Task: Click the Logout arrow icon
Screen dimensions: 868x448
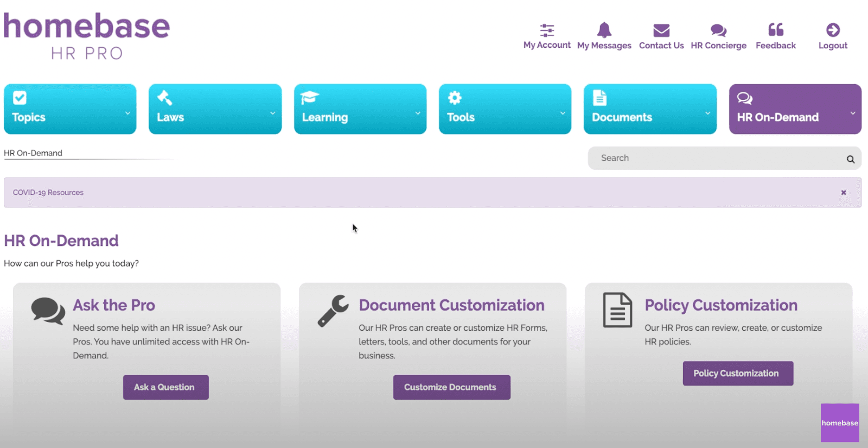Action: [833, 30]
